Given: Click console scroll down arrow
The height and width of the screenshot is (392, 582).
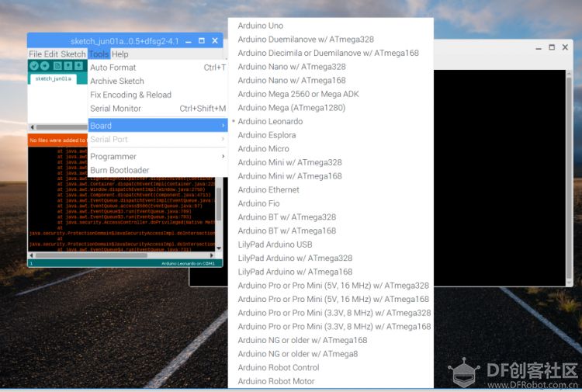Looking at the screenshot, I should (219, 248).
